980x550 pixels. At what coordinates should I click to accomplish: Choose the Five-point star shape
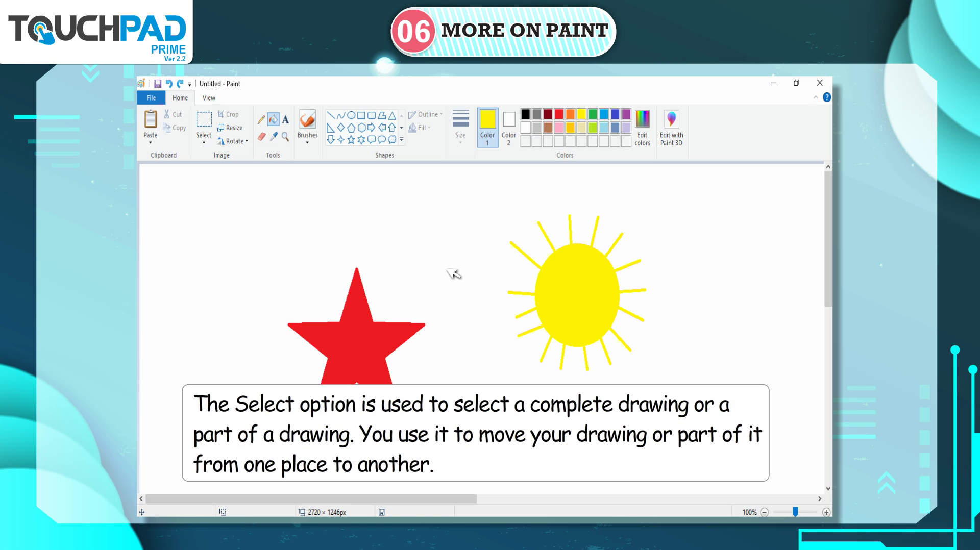tap(351, 139)
